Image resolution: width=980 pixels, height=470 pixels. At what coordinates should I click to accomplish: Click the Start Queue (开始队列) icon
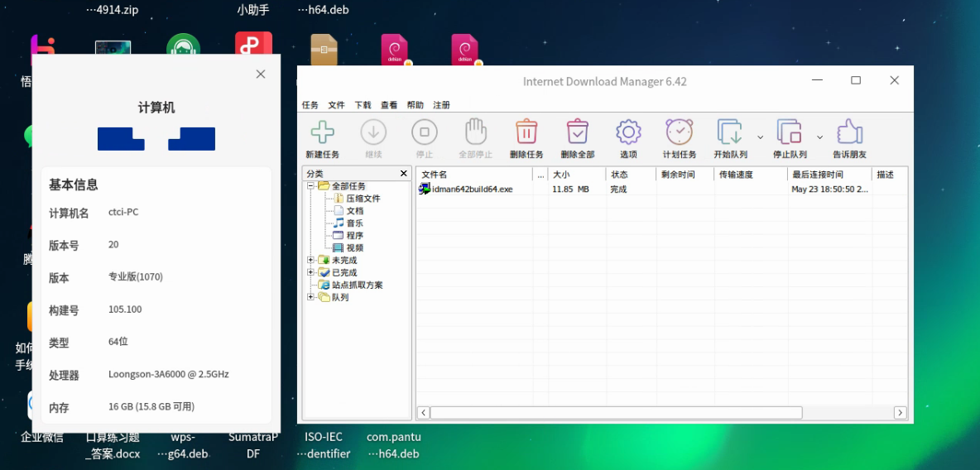click(x=729, y=132)
